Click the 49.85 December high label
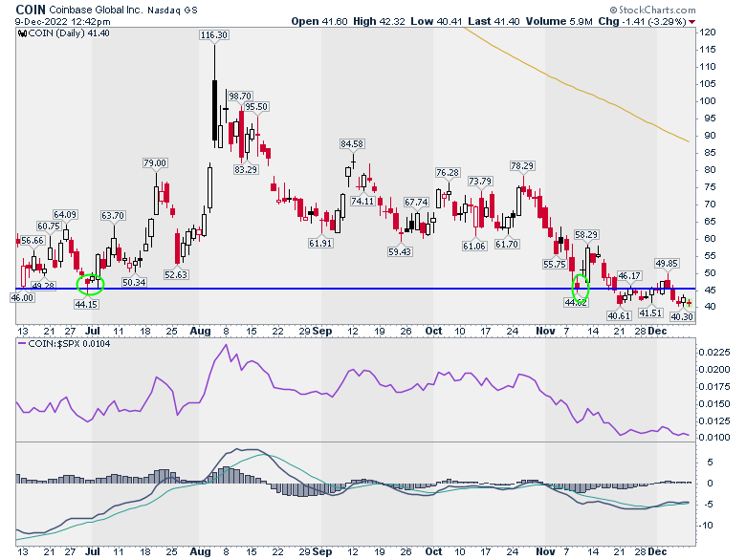This screenshot has width=746, height=560. (667, 263)
